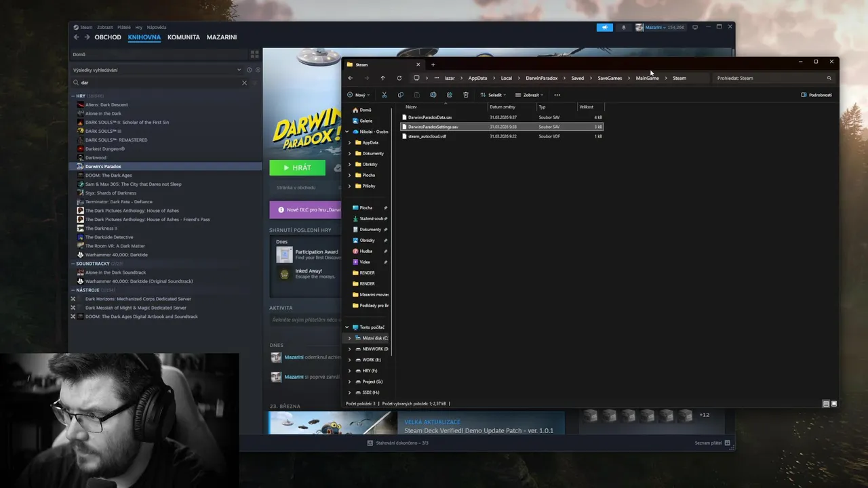Click the green HRÁT play button

pyautogui.click(x=297, y=167)
